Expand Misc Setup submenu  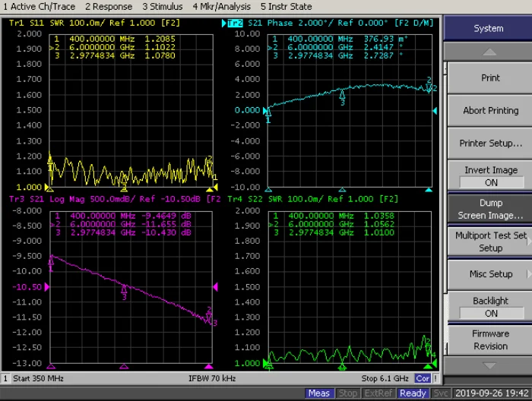pos(490,274)
